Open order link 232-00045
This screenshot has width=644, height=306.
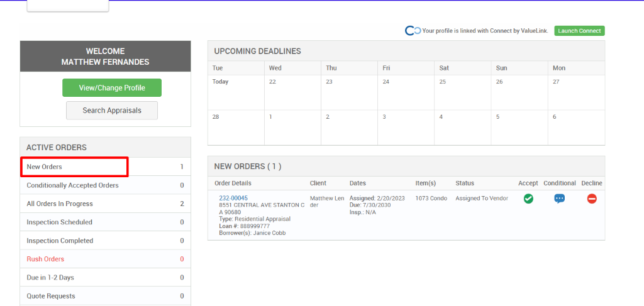233,198
